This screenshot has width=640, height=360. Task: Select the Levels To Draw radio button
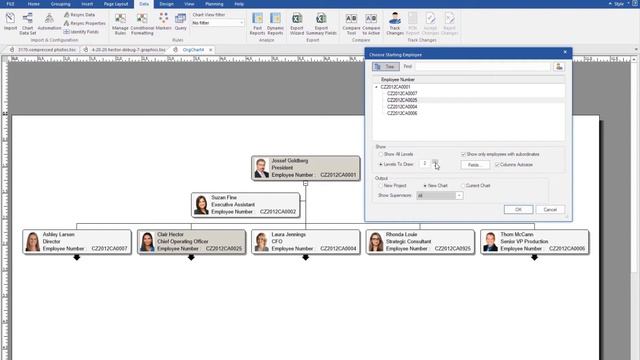(x=381, y=164)
